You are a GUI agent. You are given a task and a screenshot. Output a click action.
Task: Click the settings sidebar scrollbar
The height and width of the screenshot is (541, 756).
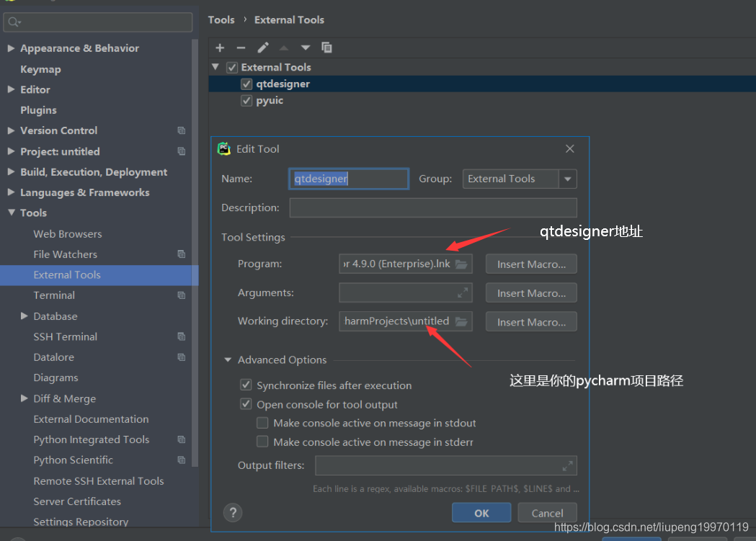pyautogui.click(x=195, y=253)
